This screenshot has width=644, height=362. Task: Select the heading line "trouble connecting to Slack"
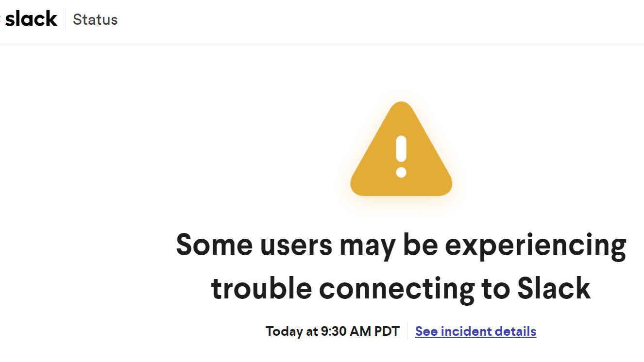tap(401, 288)
